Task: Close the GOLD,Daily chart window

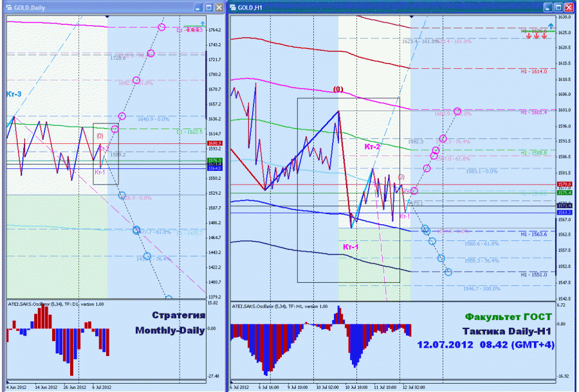Action: [x=219, y=7]
